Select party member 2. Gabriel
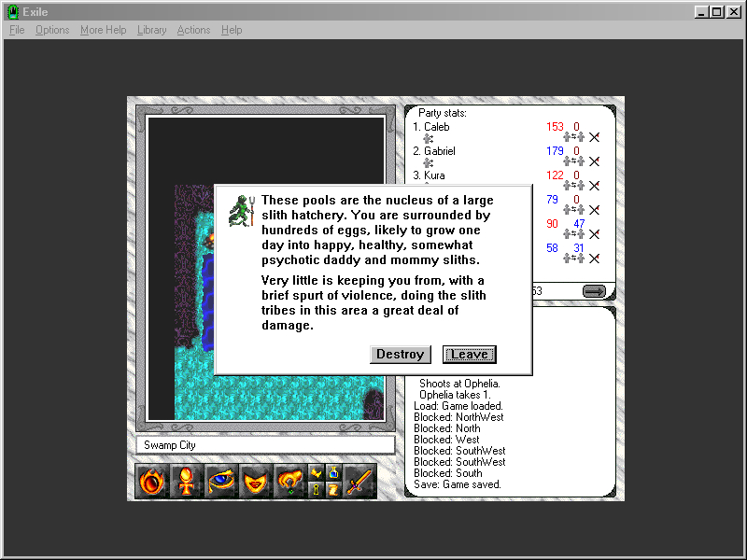747x560 pixels. [434, 151]
